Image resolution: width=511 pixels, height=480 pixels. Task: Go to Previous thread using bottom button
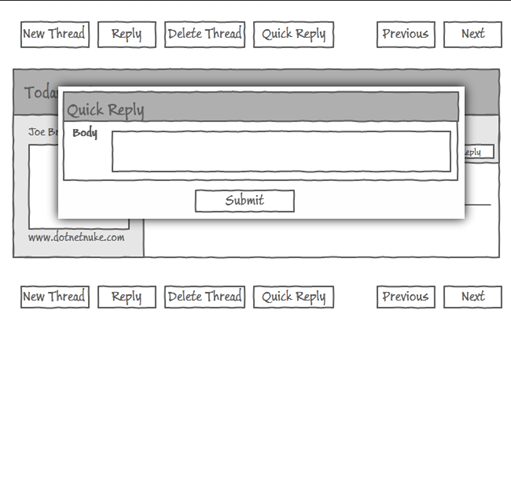click(x=406, y=297)
